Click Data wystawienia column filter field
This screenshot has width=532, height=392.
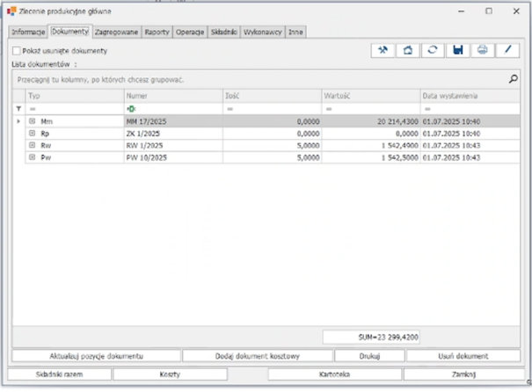click(x=470, y=109)
